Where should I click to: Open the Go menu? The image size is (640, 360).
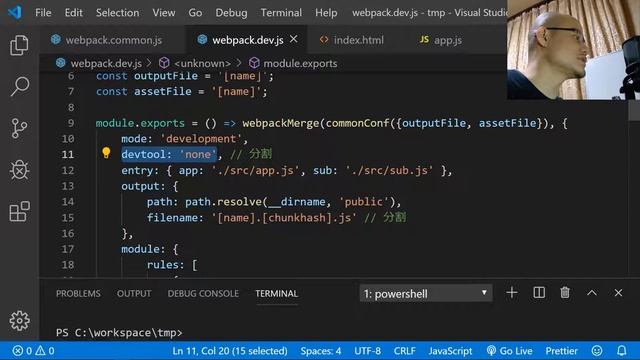pos(195,13)
